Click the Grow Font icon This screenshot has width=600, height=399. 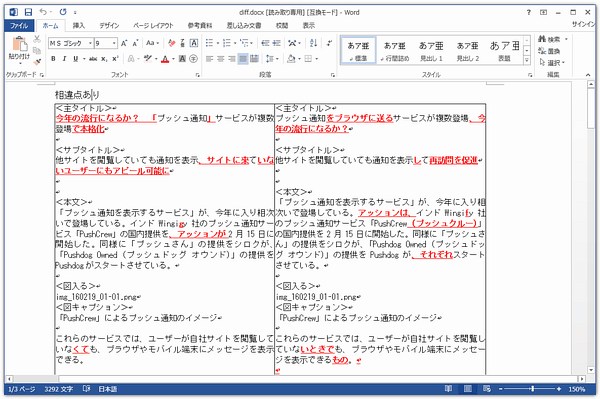pos(124,43)
